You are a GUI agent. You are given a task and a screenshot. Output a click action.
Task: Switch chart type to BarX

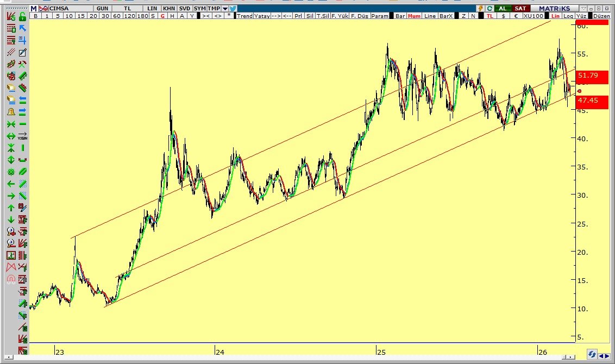446,16
